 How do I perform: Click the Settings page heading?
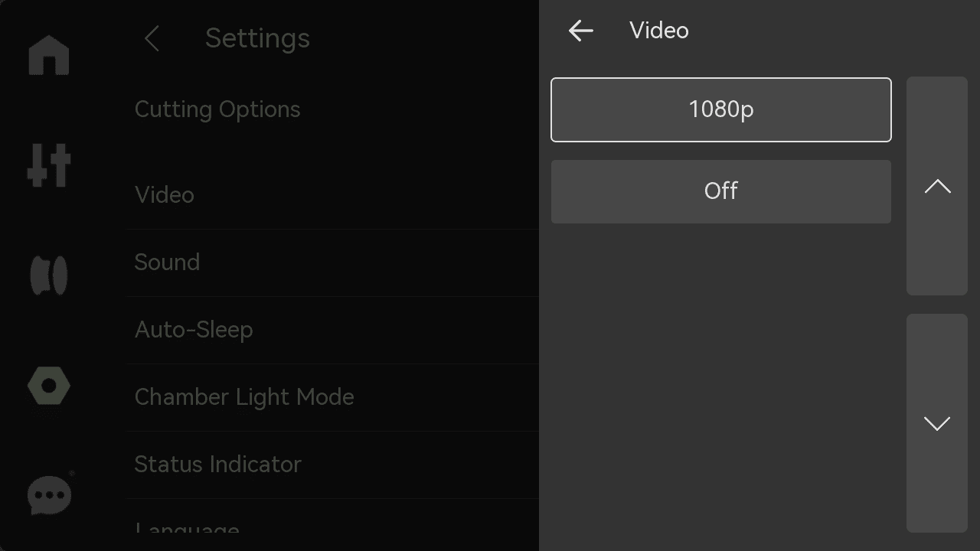coord(257,38)
